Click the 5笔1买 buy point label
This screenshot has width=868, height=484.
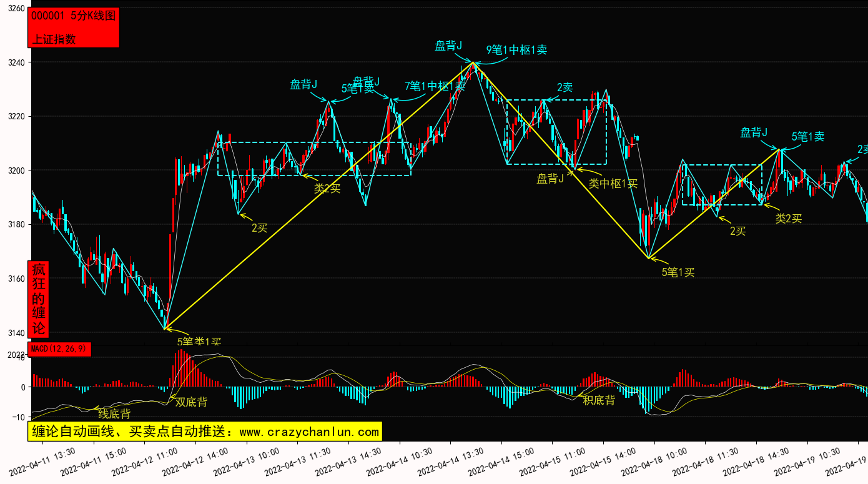pos(678,272)
